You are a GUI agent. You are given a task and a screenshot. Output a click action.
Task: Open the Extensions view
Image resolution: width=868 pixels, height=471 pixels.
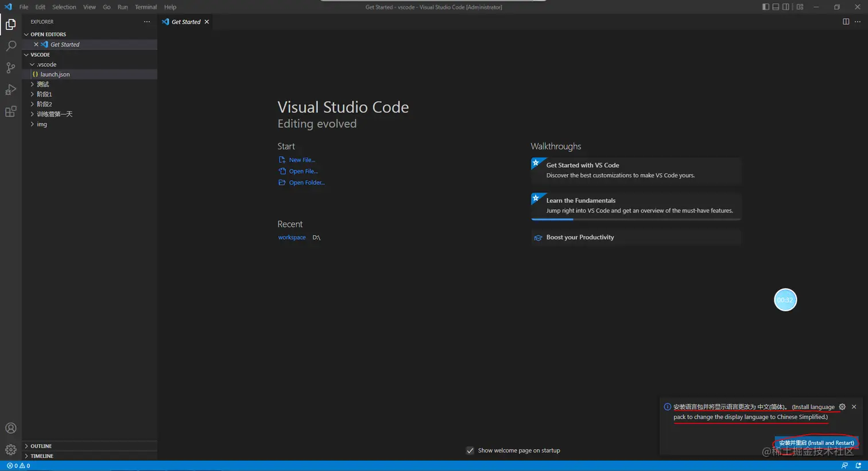coord(10,111)
